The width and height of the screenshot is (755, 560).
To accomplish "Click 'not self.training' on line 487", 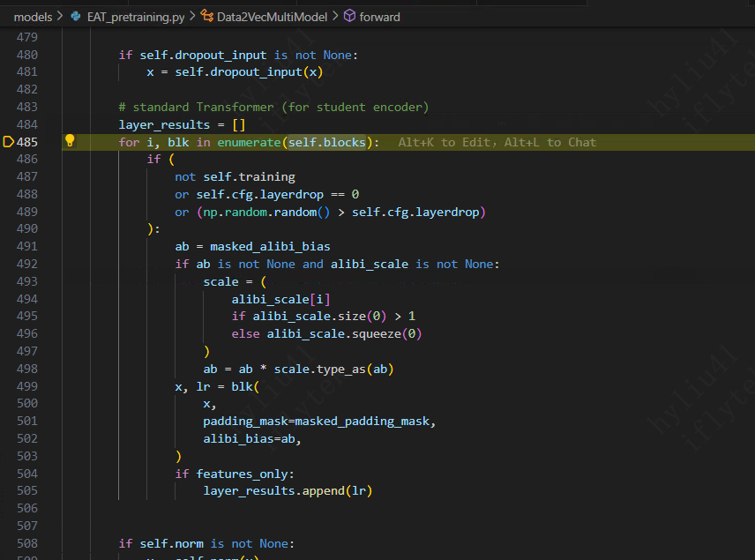I will [235, 176].
